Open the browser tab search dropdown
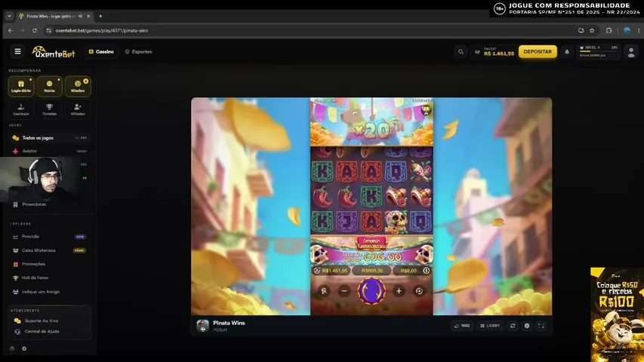Viewport: 644px width, 362px height. [x=9, y=16]
